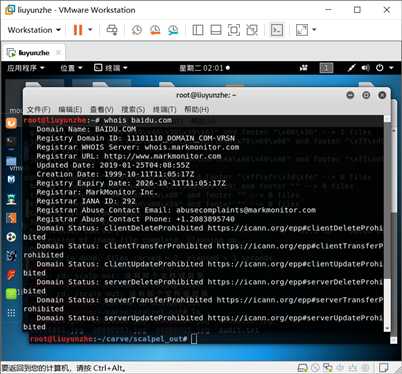
Task: Launch the blue beast-face icon in dock
Action: 11,256
